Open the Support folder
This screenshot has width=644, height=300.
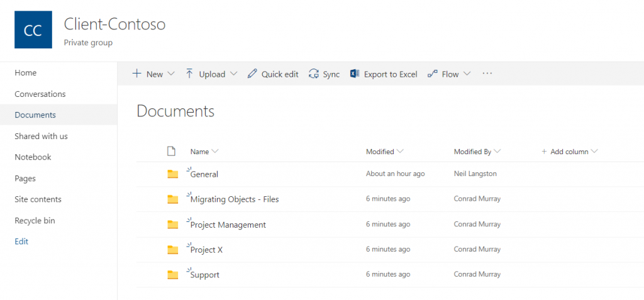pos(205,275)
